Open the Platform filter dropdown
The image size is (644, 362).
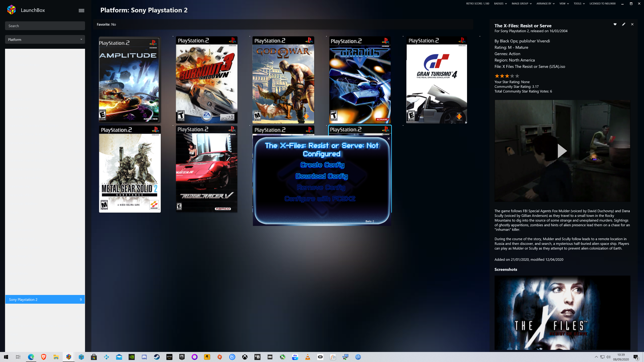pos(45,40)
